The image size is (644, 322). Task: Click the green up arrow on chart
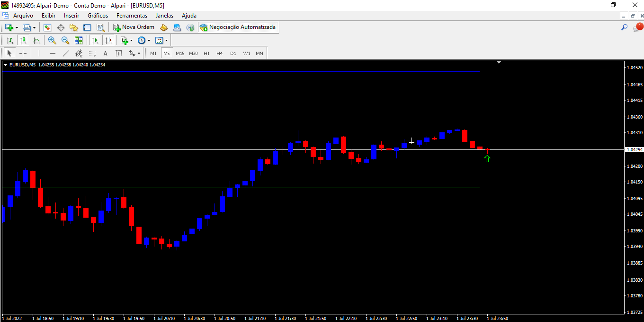487,158
